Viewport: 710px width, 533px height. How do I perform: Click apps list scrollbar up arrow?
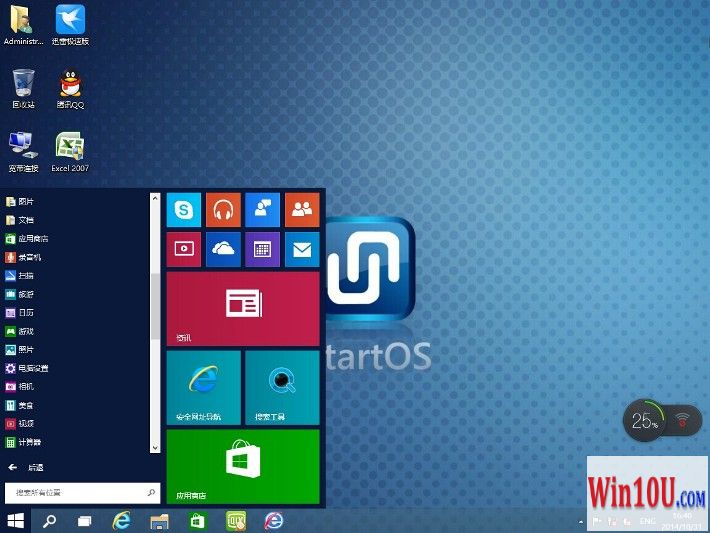(155, 198)
